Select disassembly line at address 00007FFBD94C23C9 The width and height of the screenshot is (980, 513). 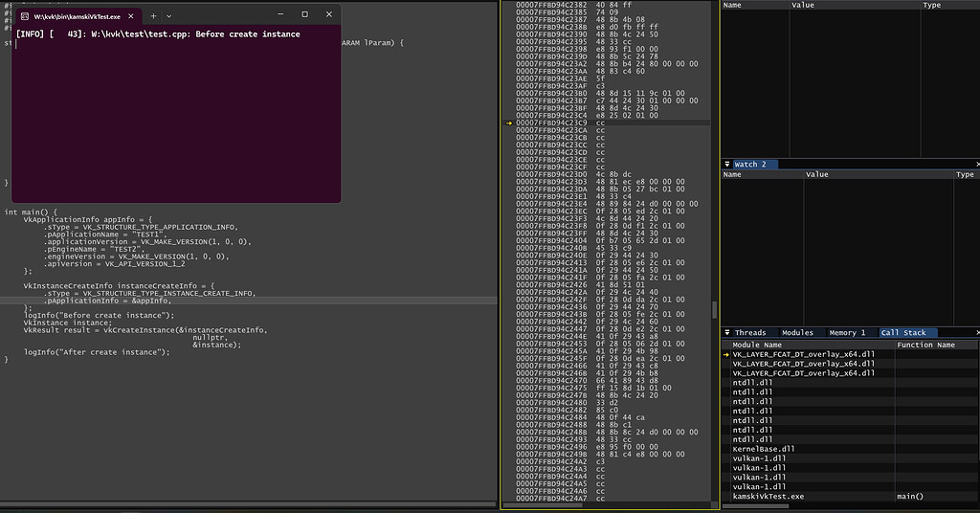[x=606, y=123]
